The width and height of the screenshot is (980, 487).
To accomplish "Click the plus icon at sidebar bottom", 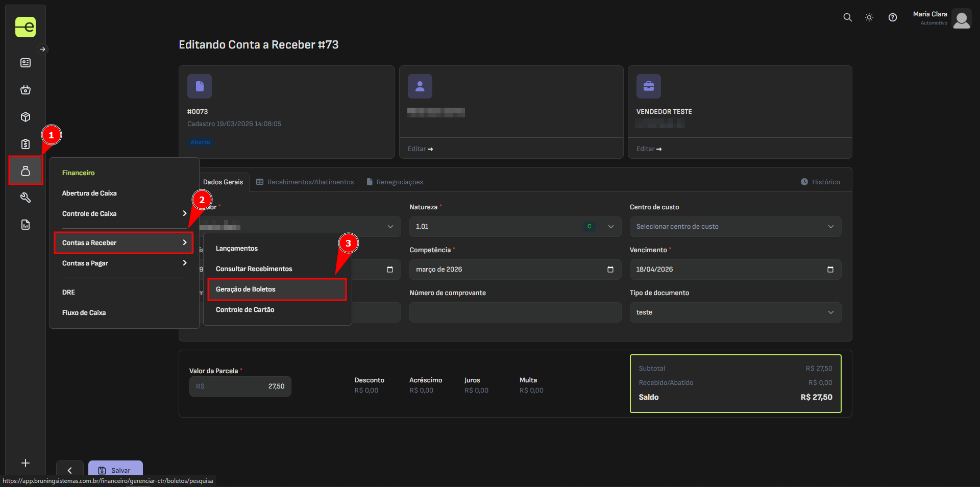I will (x=26, y=463).
